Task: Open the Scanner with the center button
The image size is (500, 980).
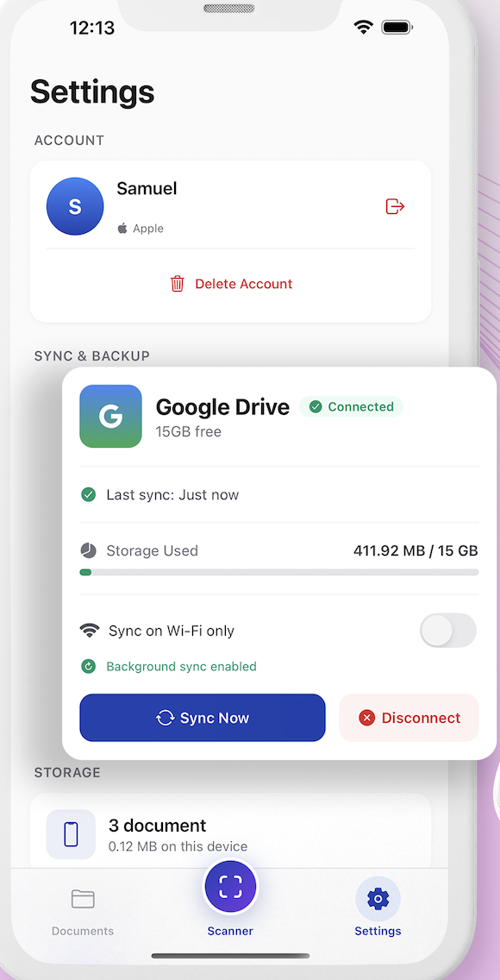Action: (x=230, y=886)
